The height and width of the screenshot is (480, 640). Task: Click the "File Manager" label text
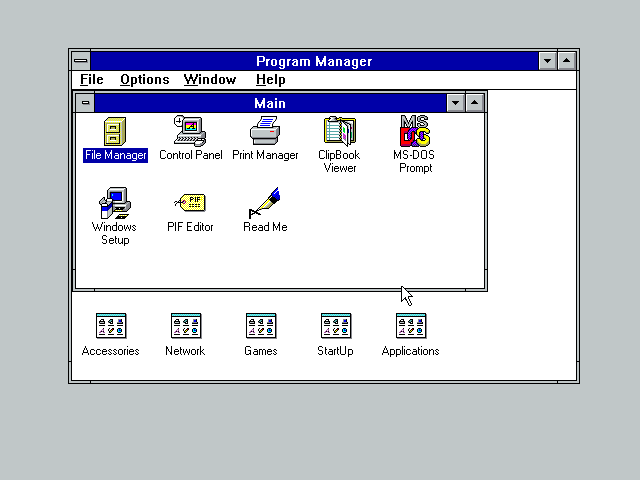click(116, 155)
